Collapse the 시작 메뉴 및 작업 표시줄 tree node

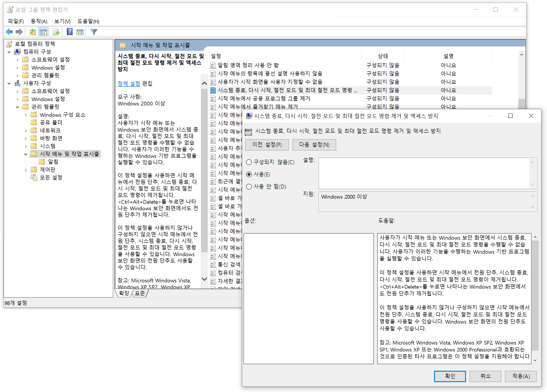coord(26,154)
